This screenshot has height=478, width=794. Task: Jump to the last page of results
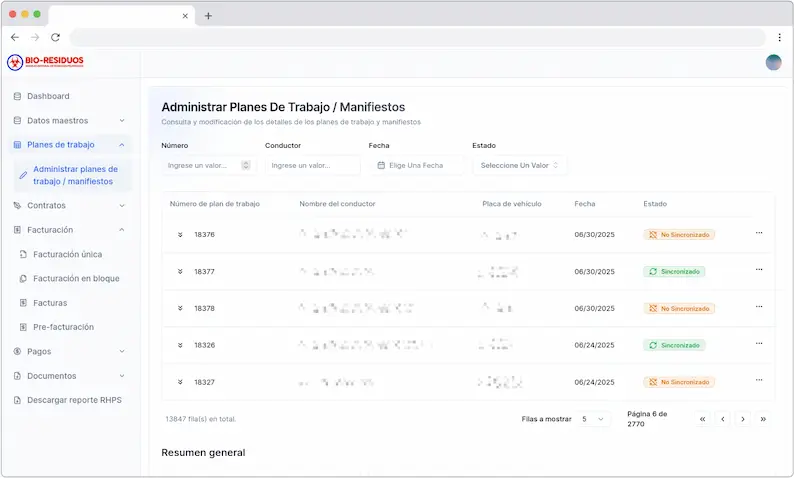(763, 419)
